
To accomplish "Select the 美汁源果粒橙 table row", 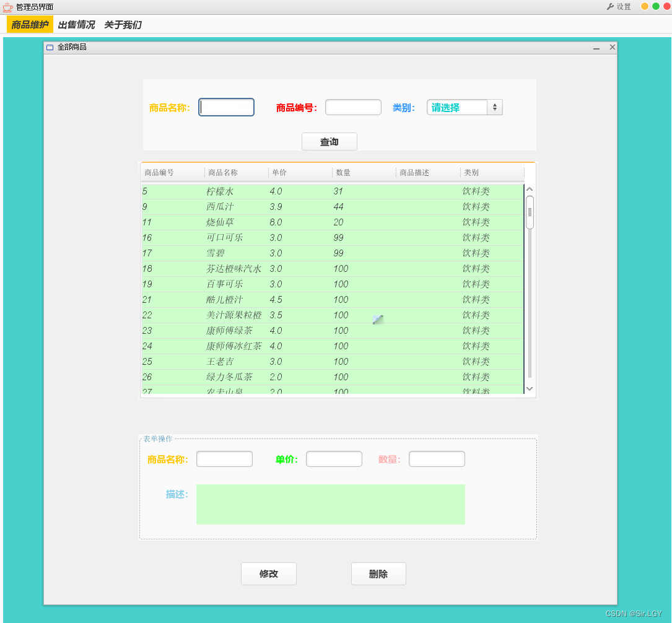I will (333, 315).
